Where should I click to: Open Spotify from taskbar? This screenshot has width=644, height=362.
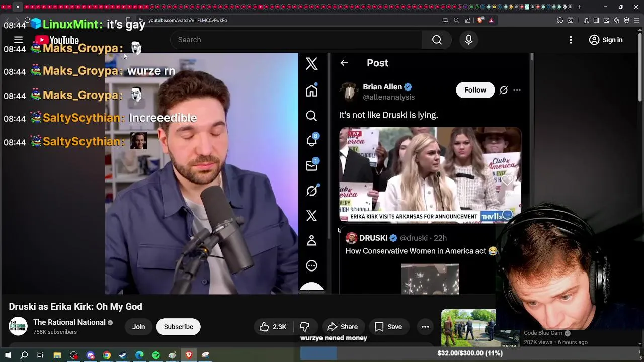point(156,355)
